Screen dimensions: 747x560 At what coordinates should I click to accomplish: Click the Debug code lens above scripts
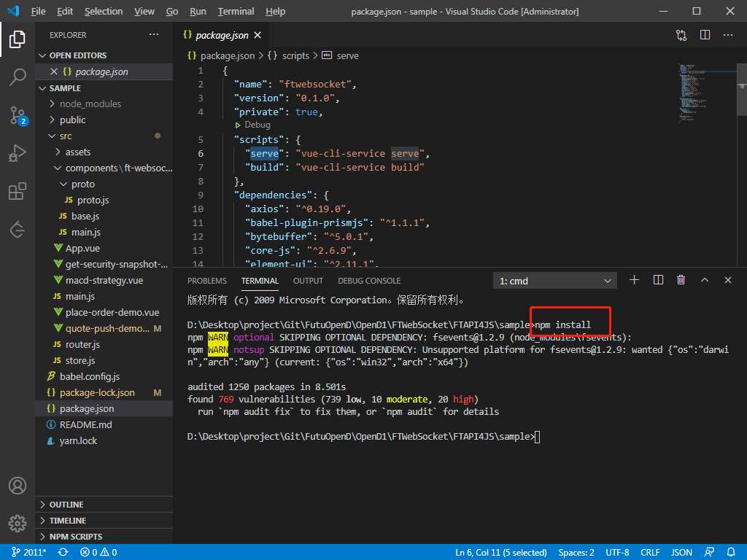coord(257,125)
